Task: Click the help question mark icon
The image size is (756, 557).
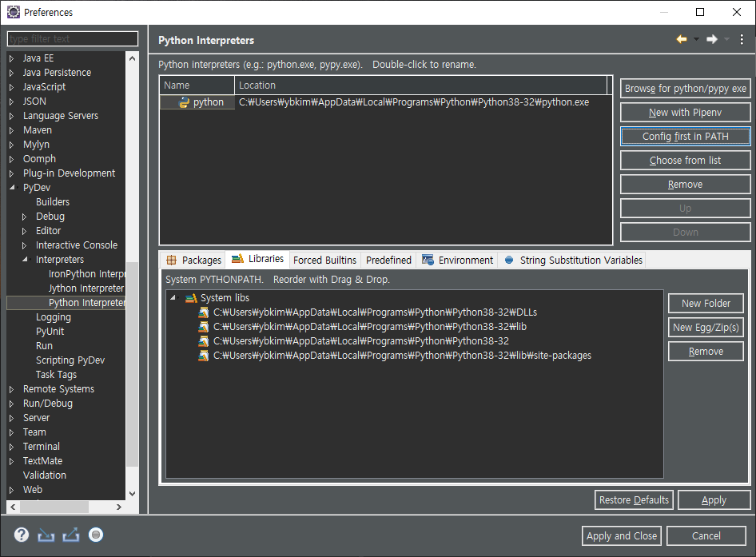Action: [22, 535]
